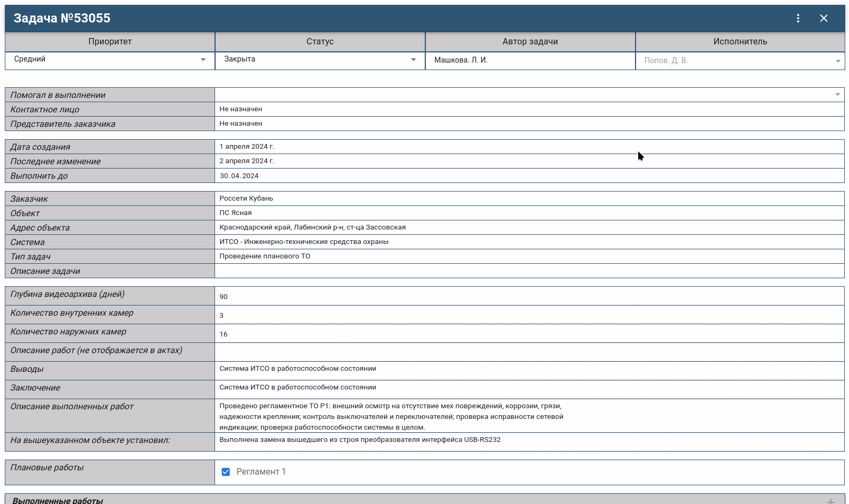The width and height of the screenshot is (849, 504).
Task: Expand the Статус dropdown showing Закрыта
Action: pos(320,60)
